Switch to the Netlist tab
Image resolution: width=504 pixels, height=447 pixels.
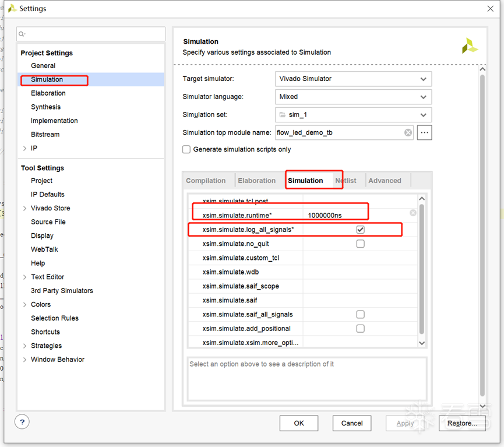[346, 181]
